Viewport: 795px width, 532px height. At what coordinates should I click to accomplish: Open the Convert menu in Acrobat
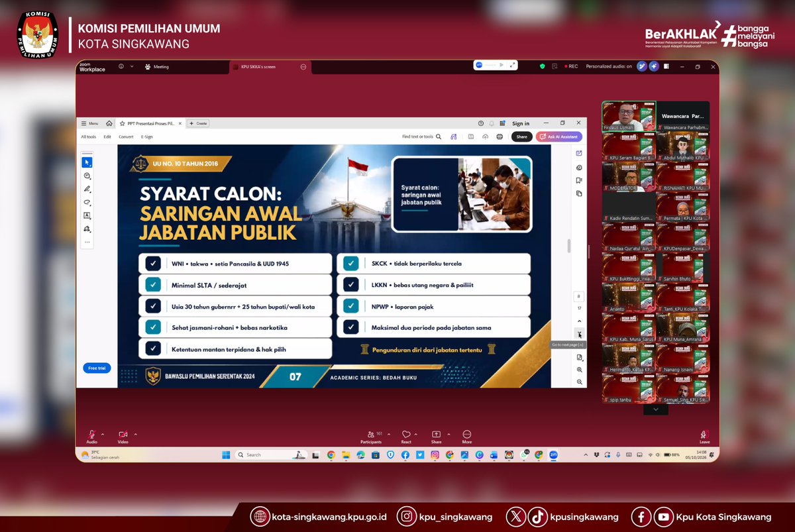[x=126, y=136]
